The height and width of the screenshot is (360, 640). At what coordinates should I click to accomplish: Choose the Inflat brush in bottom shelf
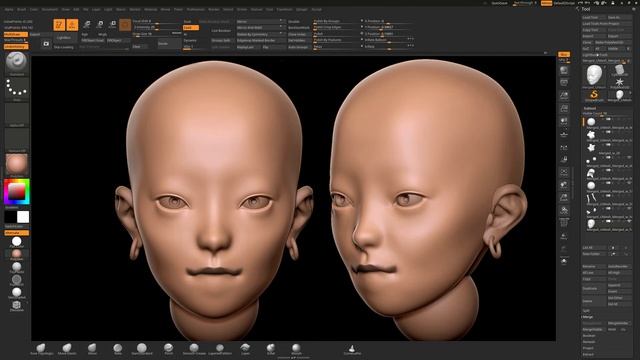coord(271,349)
